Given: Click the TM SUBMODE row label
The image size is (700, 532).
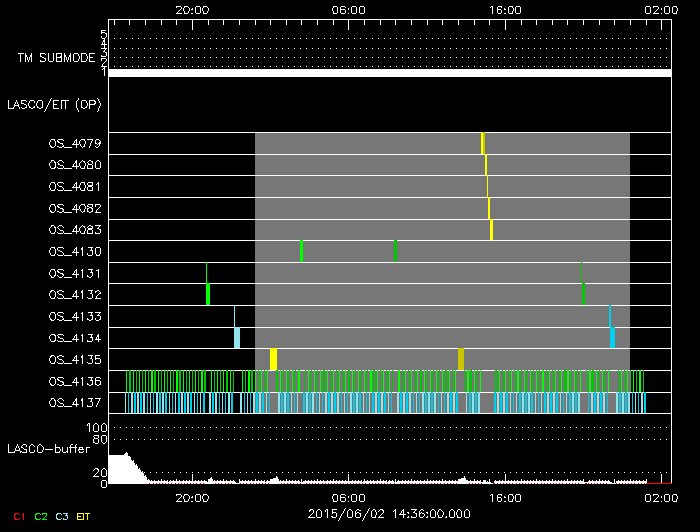Looking at the screenshot, I should (54, 58).
